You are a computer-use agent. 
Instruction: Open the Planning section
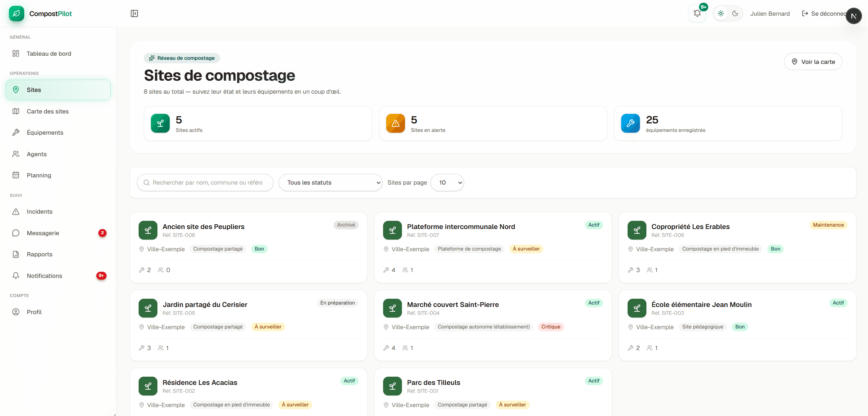[x=58, y=175]
